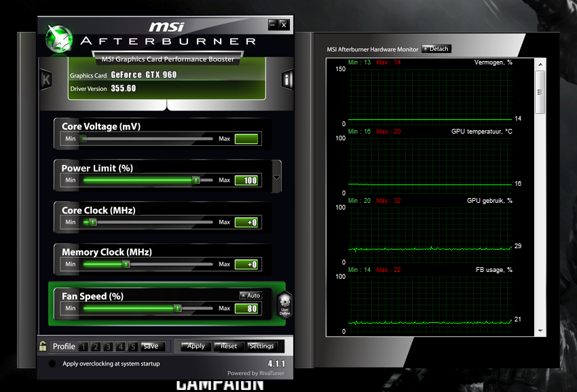Viewport: 577px width, 392px height.
Task: Toggle the profile lock icon
Action: [x=43, y=346]
